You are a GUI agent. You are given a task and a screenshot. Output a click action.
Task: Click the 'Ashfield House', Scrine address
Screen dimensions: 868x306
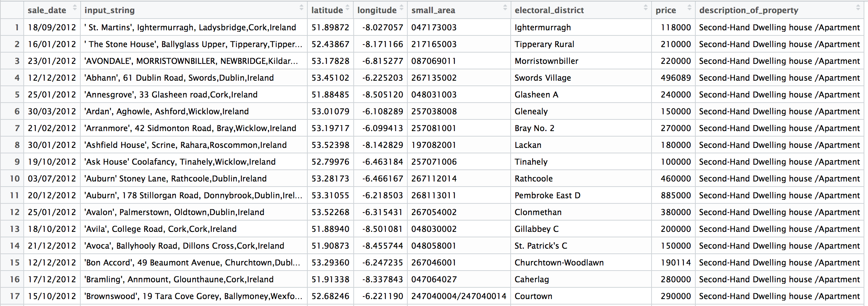click(185, 145)
